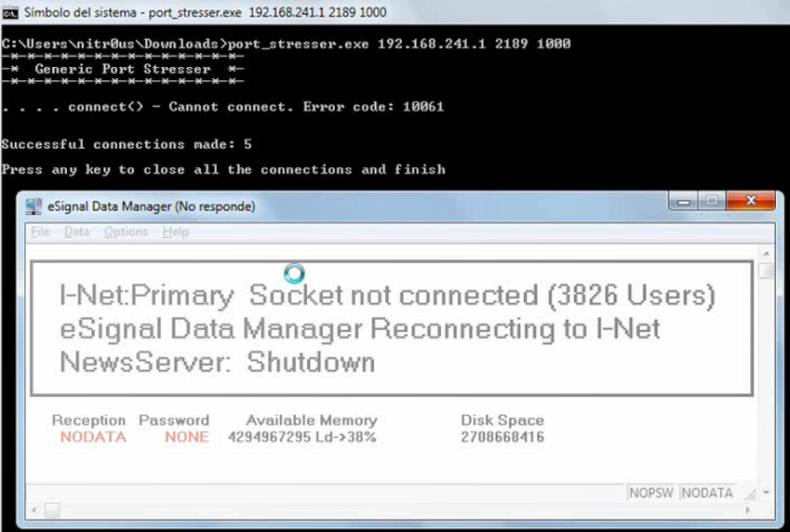
Task: Click the Disk Space value 2708668416
Action: 502,437
